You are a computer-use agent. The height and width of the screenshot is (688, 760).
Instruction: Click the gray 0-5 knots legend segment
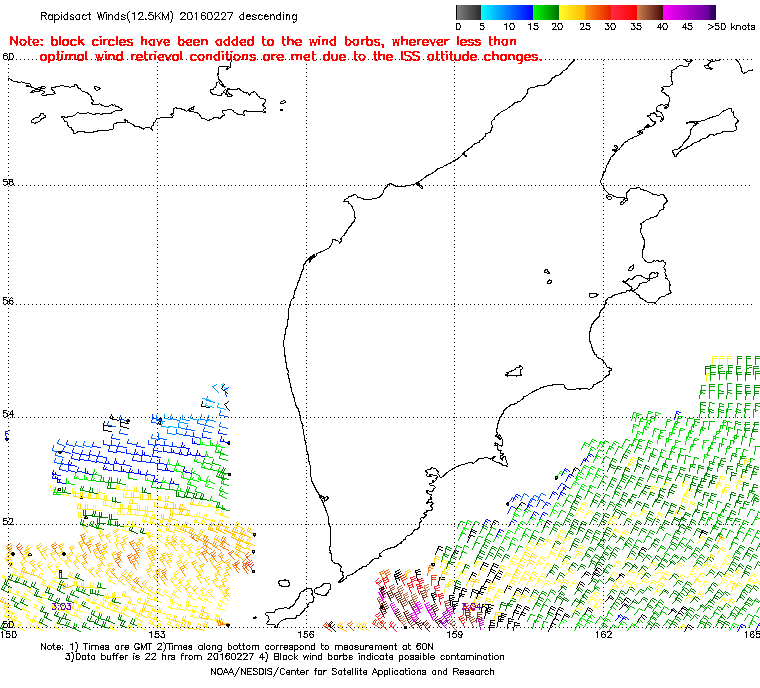click(468, 12)
